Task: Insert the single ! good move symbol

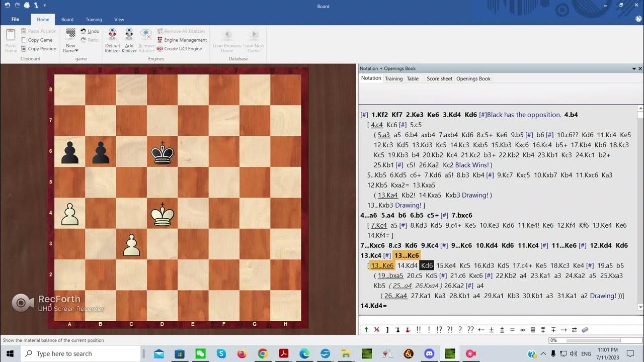Action: 429,330
